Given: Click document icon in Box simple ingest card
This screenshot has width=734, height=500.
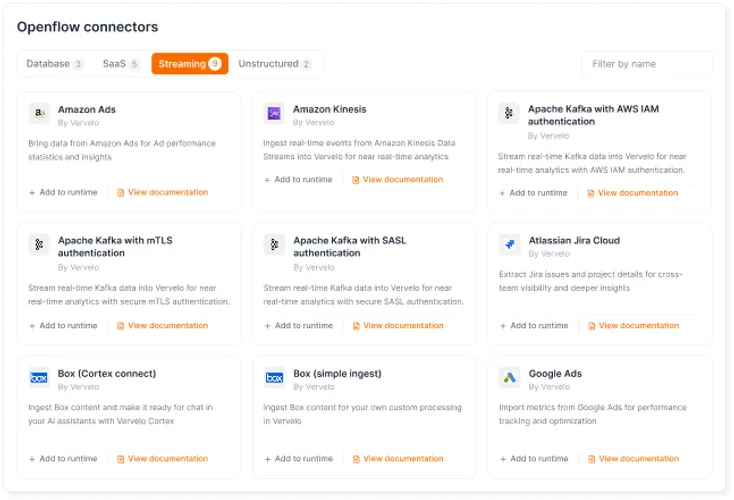Looking at the screenshot, I should pyautogui.click(x=356, y=459).
